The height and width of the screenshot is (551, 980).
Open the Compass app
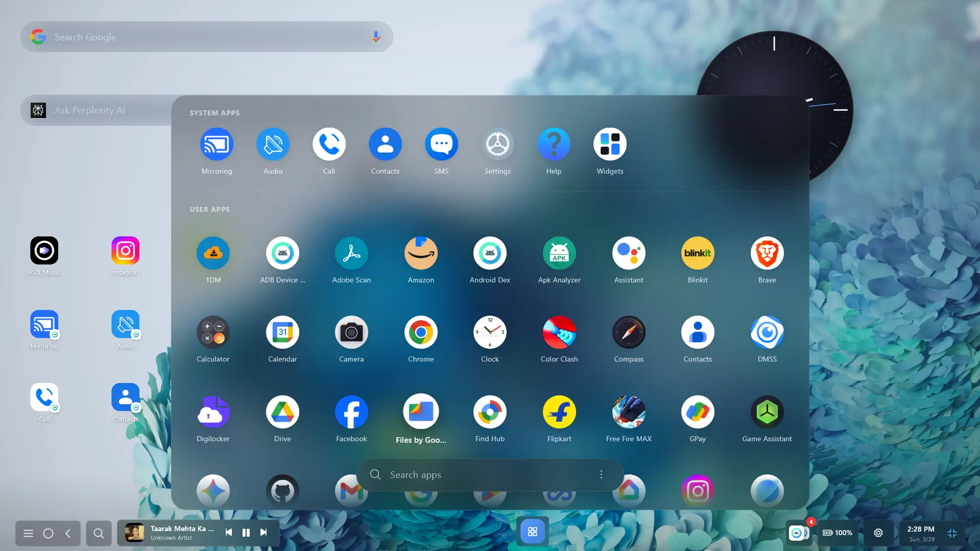629,332
